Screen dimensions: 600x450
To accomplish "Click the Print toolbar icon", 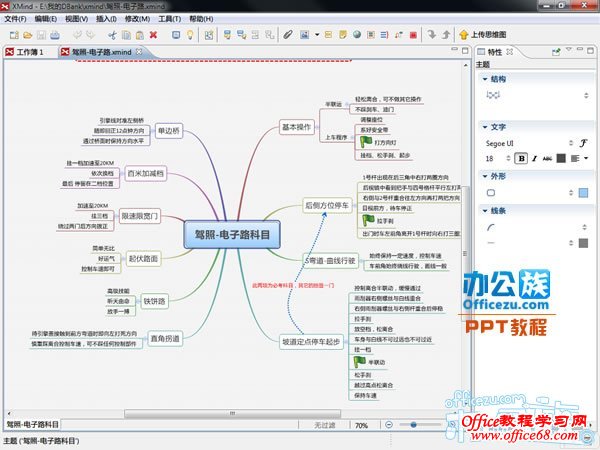I will [55, 35].
